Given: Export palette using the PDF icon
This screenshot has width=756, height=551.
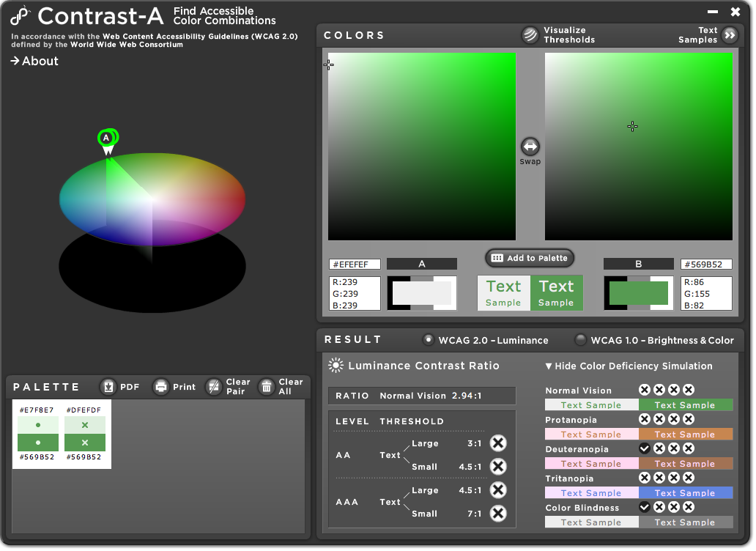Looking at the screenshot, I should [x=108, y=387].
